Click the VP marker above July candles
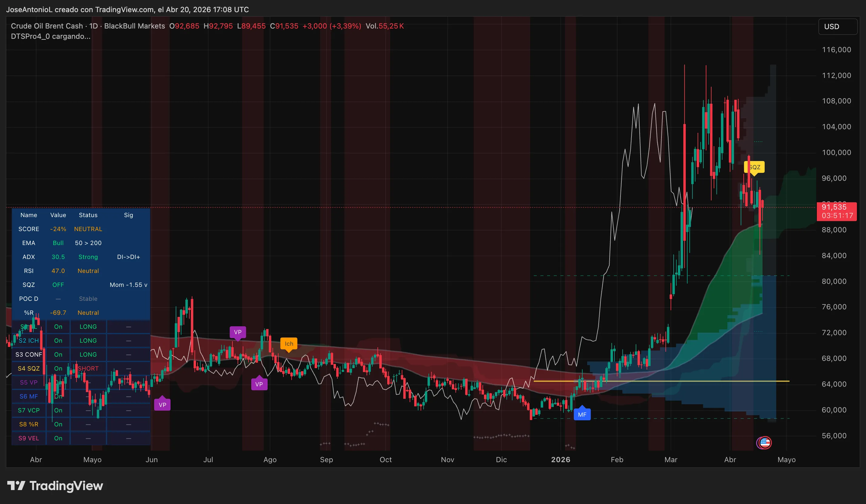This screenshot has height=504, width=866. [238, 332]
